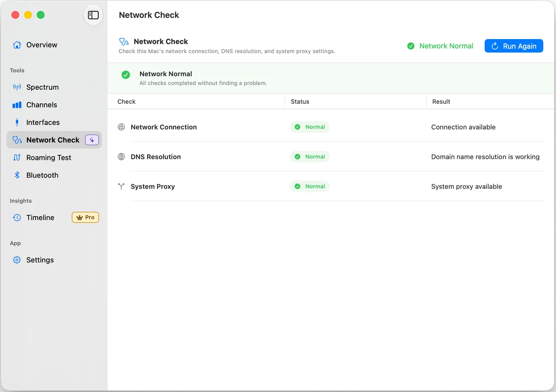Screen dimensions: 556x392
Task: Click the sparkle badge beside Network Check
Action: [x=92, y=140]
